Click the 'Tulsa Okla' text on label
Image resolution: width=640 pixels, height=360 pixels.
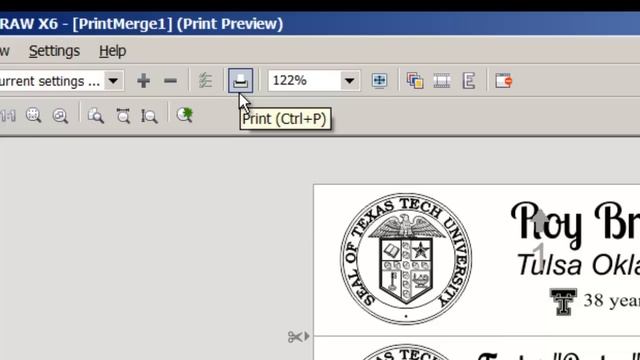[x=578, y=265]
